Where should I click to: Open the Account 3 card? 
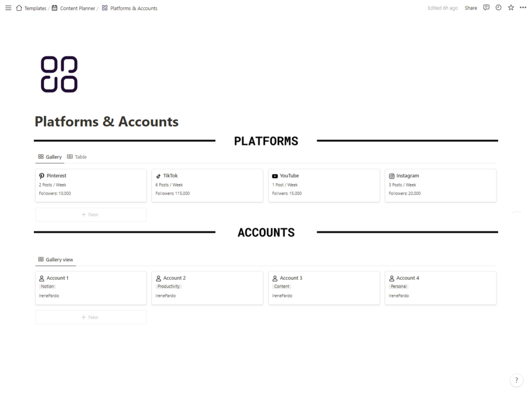[x=324, y=288]
